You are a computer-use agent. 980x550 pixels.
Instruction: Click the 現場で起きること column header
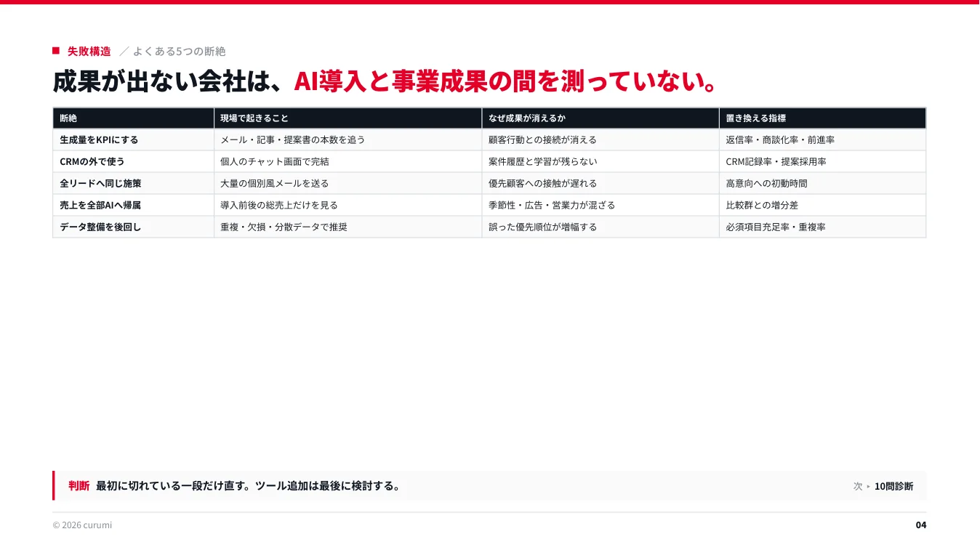coord(348,118)
